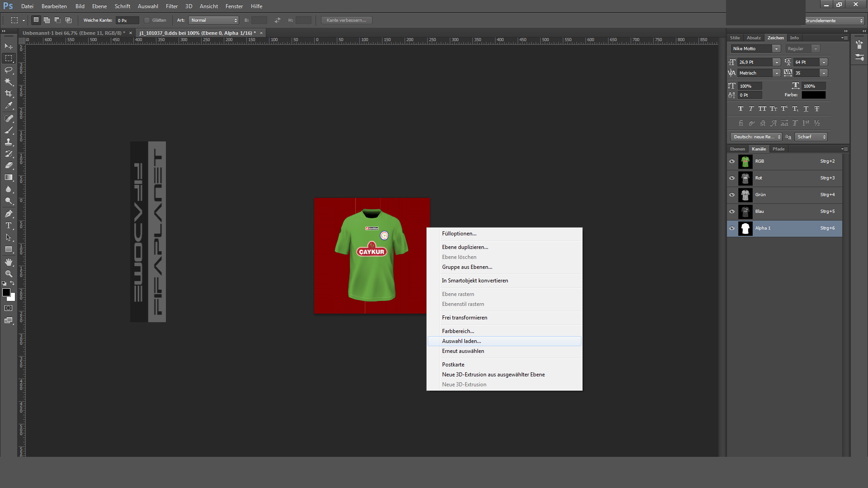The width and height of the screenshot is (868, 488).
Task: Select the Clone Stamp tool
Action: coord(9,142)
